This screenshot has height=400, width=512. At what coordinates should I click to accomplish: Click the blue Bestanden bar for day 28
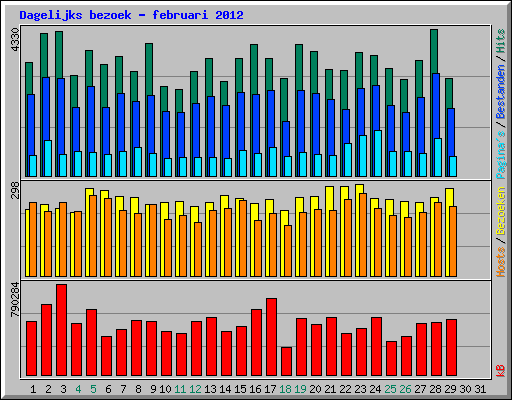(x=436, y=106)
